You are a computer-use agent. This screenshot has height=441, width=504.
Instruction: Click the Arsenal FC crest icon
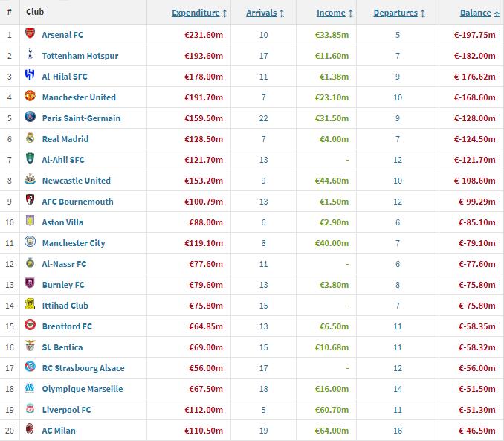point(30,33)
